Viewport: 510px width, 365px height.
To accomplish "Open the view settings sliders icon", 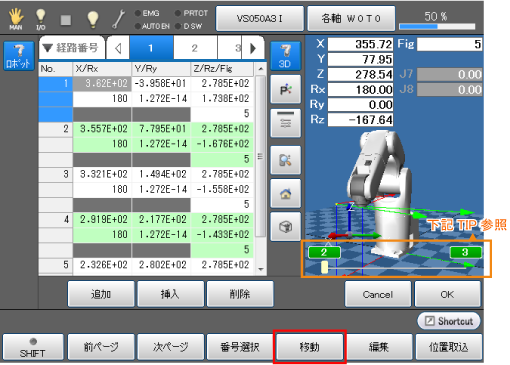I will pyautogui.click(x=285, y=123).
